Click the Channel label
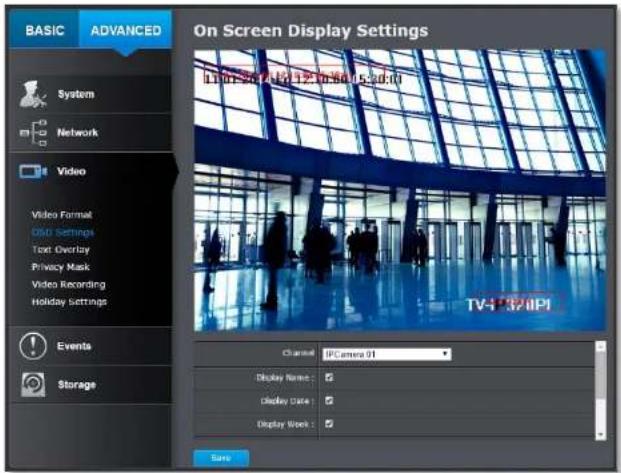This screenshot has width=621, height=473. [298, 353]
